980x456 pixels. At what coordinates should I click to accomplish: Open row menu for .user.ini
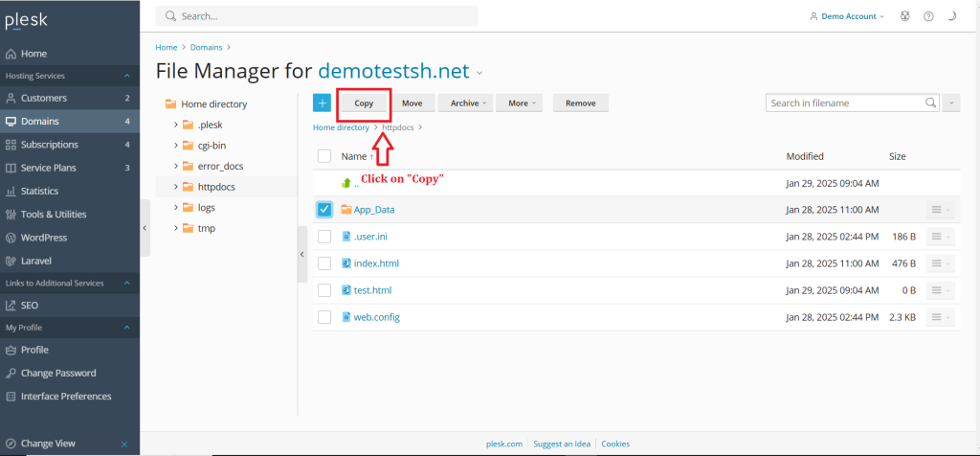click(x=940, y=237)
